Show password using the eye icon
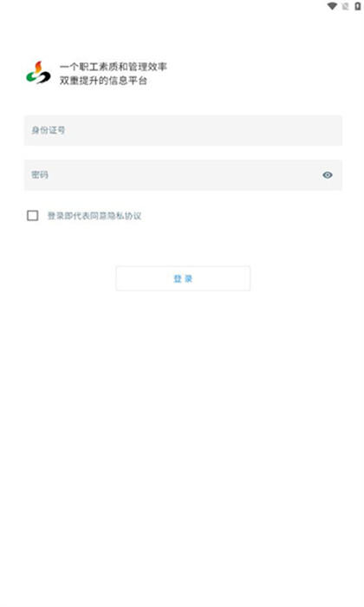The height and width of the screenshot is (607, 364). [328, 175]
